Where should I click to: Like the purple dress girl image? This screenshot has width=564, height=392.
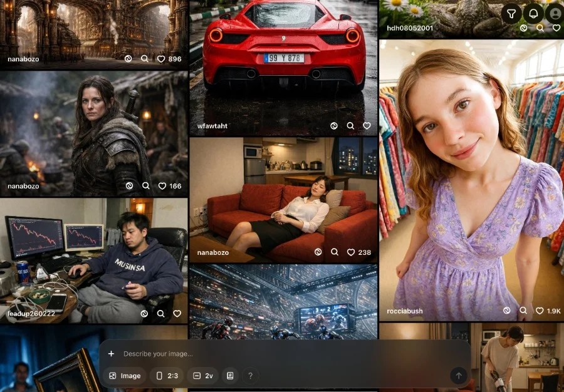[x=540, y=311]
